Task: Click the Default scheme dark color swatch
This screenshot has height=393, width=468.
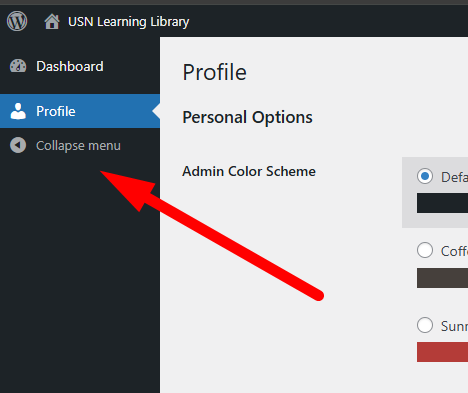Action: 442,203
